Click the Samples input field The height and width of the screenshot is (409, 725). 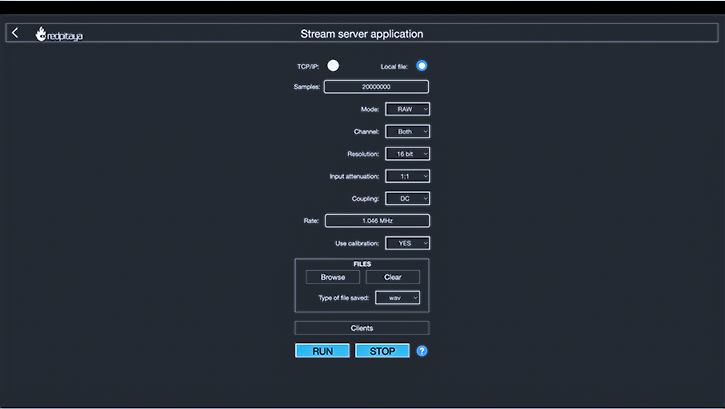click(x=376, y=87)
